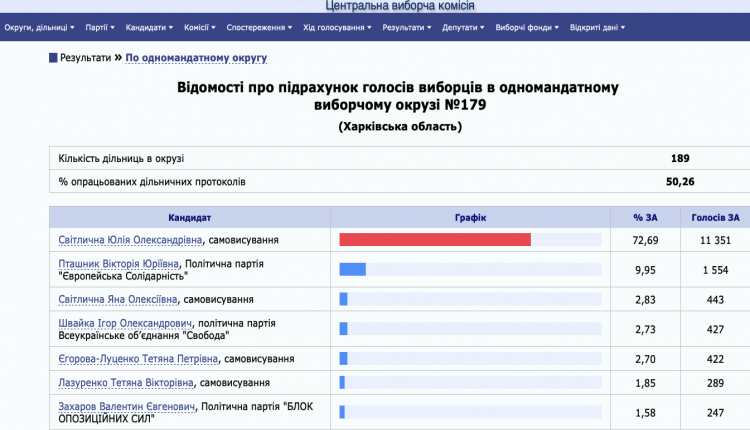Open the Депутати dropdown
The image size is (750, 430).
click(463, 27)
